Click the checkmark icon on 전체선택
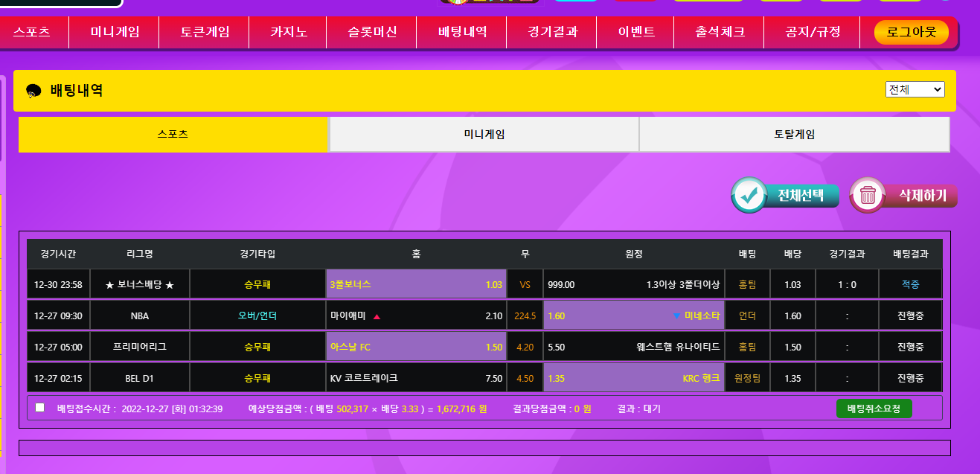Screen dimensions: 980x474 pos(749,195)
